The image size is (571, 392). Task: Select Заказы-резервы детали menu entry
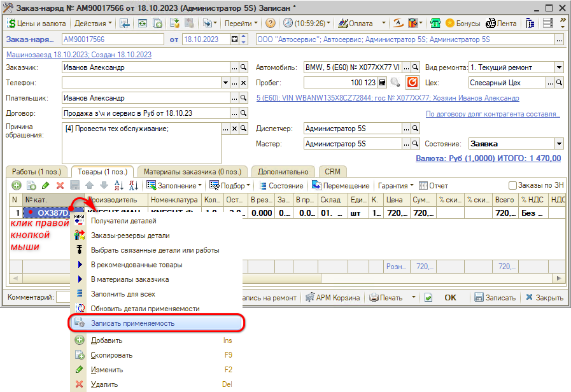pyautogui.click(x=157, y=235)
